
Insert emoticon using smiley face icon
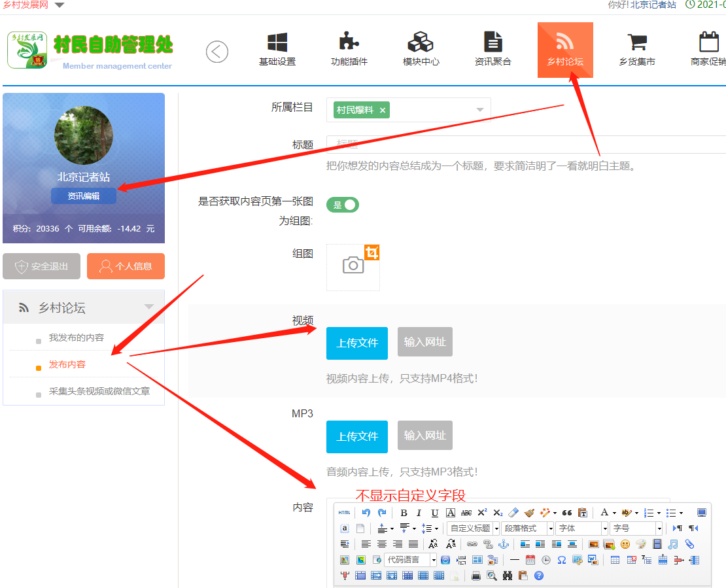pos(625,544)
